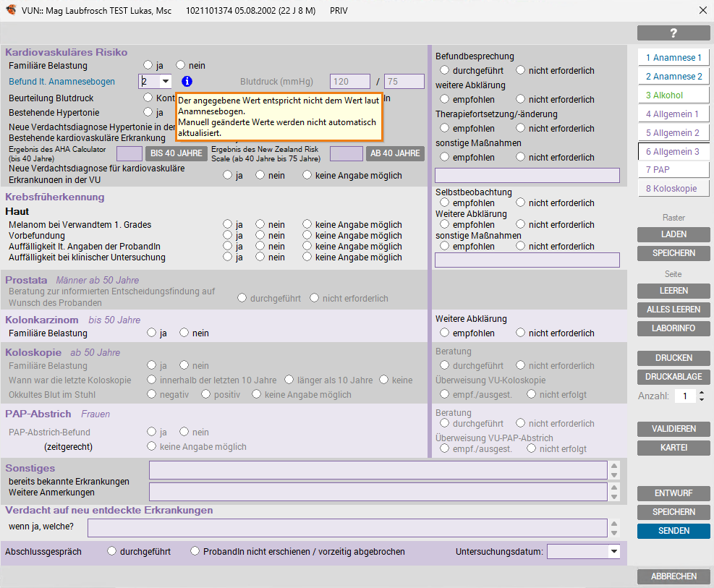Screen dimensions: 714x588
Task: Choose 'nein' for Neue Verdachtsdiagnose kardiovaskuläre Erkrankungen
Action: click(x=260, y=175)
